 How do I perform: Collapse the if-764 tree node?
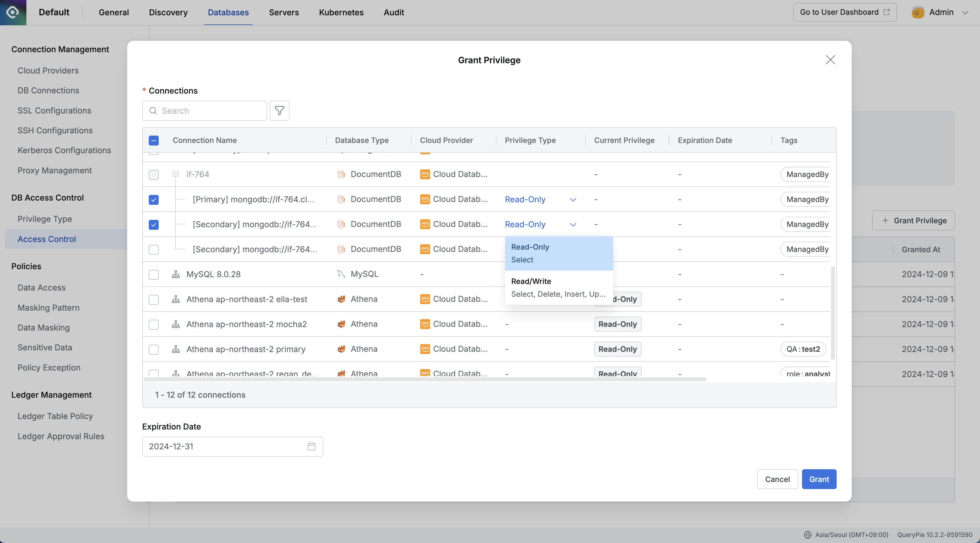pos(175,174)
